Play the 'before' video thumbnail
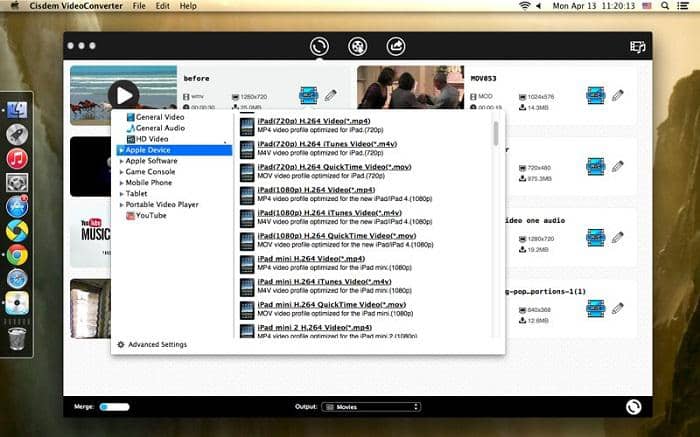Screen dimensions: 700x437 [x=123, y=95]
